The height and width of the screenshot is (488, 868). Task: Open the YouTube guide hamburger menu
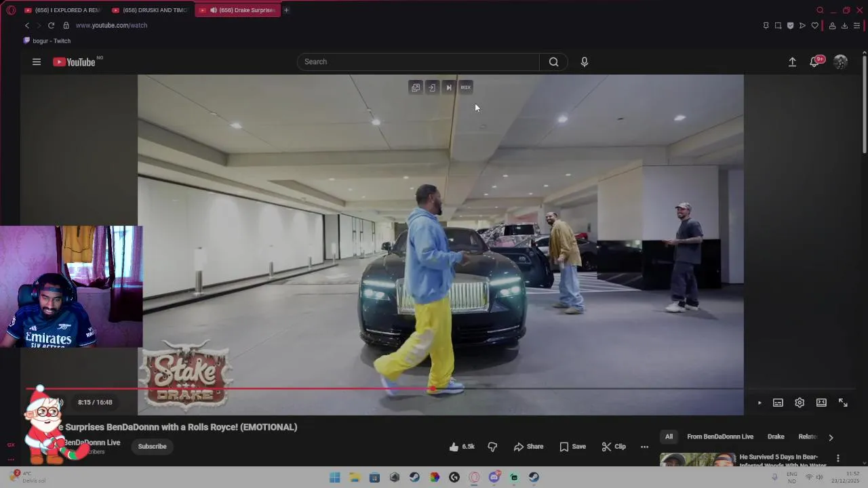point(37,62)
